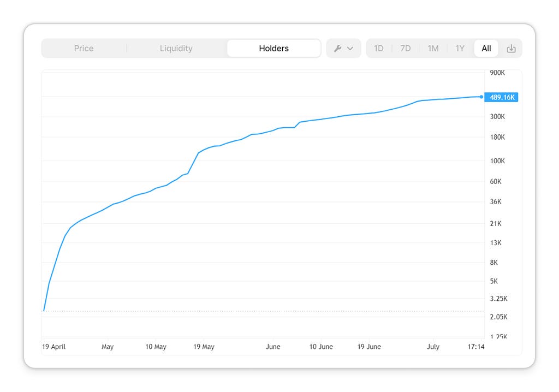This screenshot has width=559, height=392.
Task: Select the 1M time range
Action: click(x=433, y=48)
